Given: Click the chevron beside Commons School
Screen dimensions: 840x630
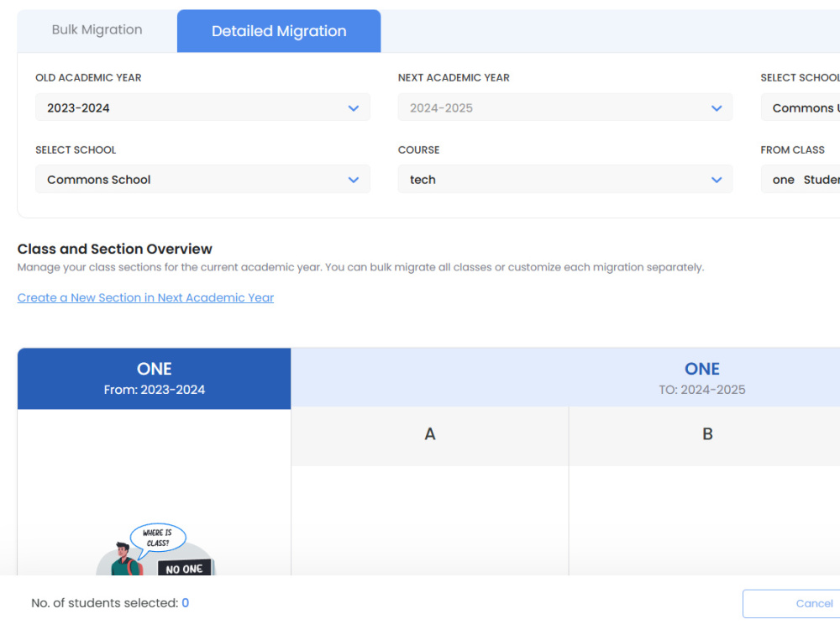Looking at the screenshot, I should click(x=353, y=180).
